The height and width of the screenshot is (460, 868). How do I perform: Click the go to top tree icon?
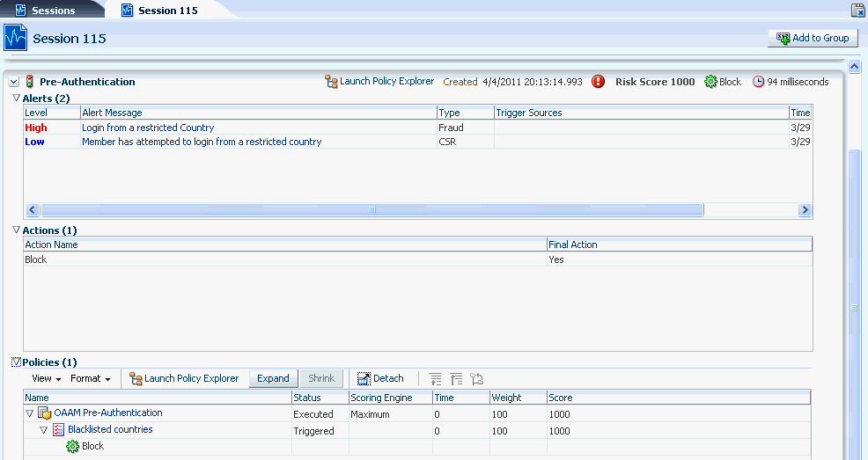tap(456, 379)
